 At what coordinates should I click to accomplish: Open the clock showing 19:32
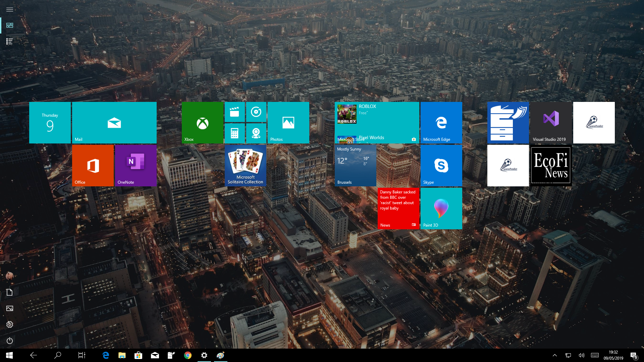click(613, 355)
